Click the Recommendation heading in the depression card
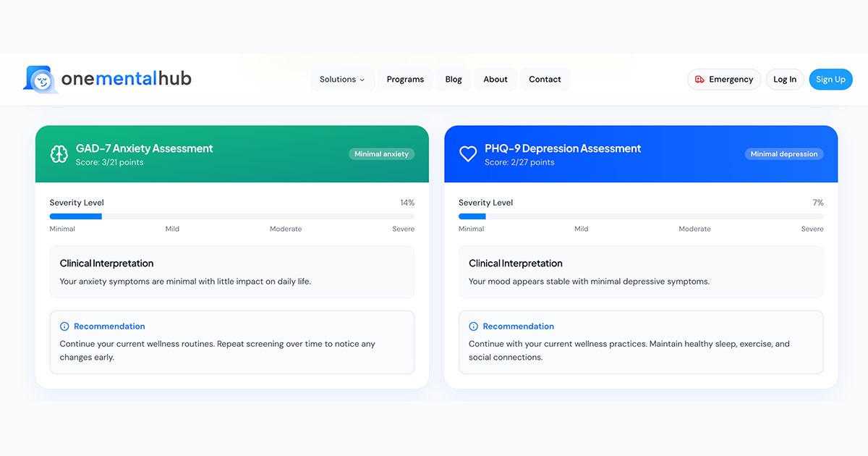 (x=519, y=326)
